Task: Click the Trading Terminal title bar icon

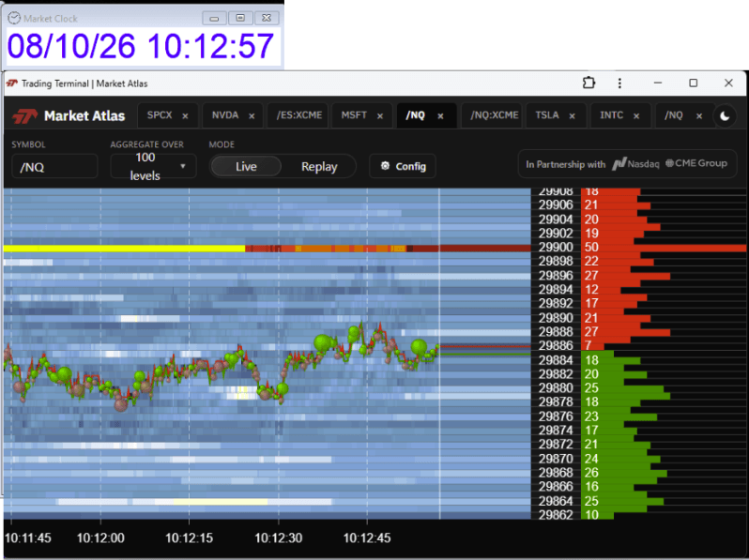Action: 12,83
